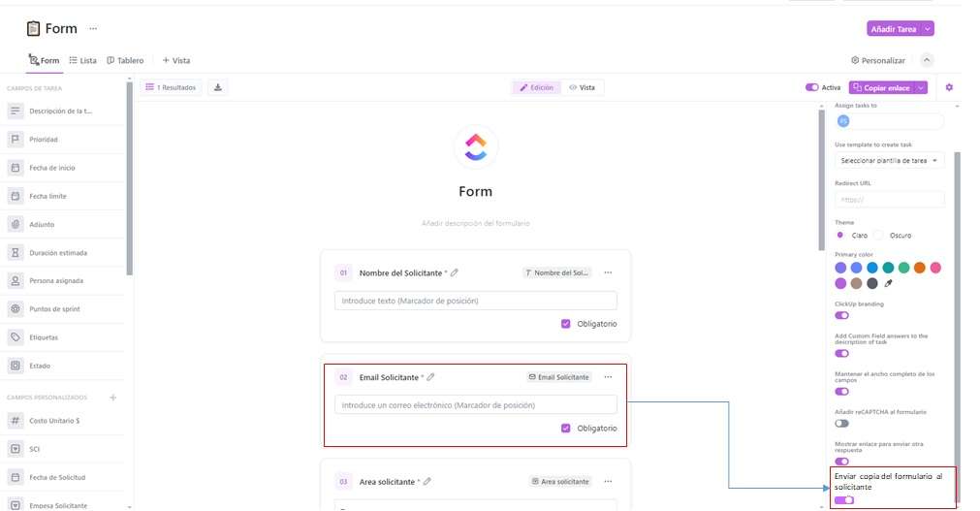
Task: Open the three-dot menu on Nombre del Solicitante
Action: point(608,272)
